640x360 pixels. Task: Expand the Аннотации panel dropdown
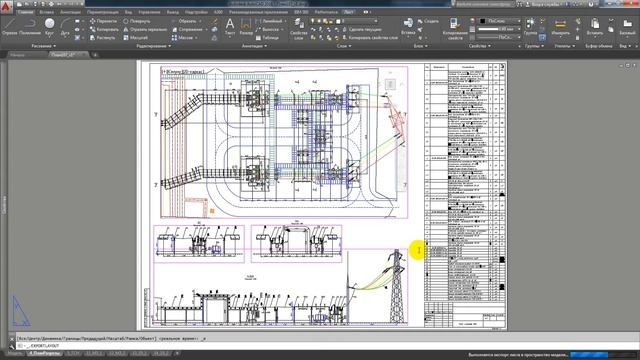tap(254, 46)
